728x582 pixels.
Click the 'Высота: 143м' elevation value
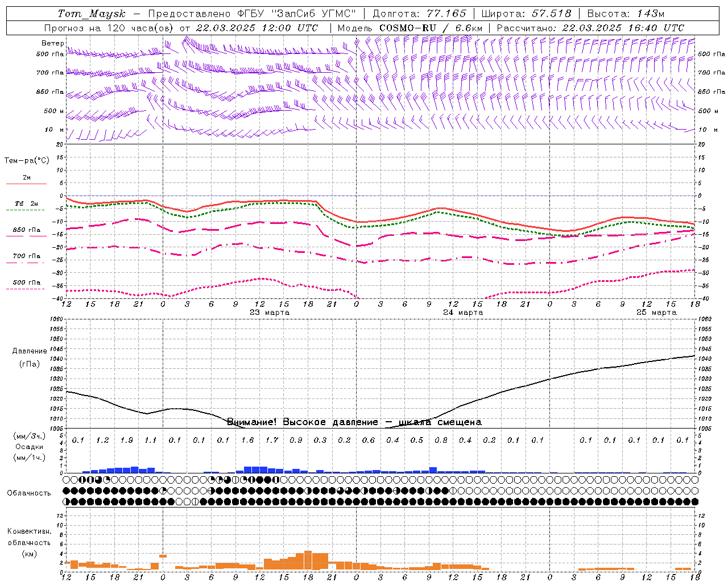(626, 14)
